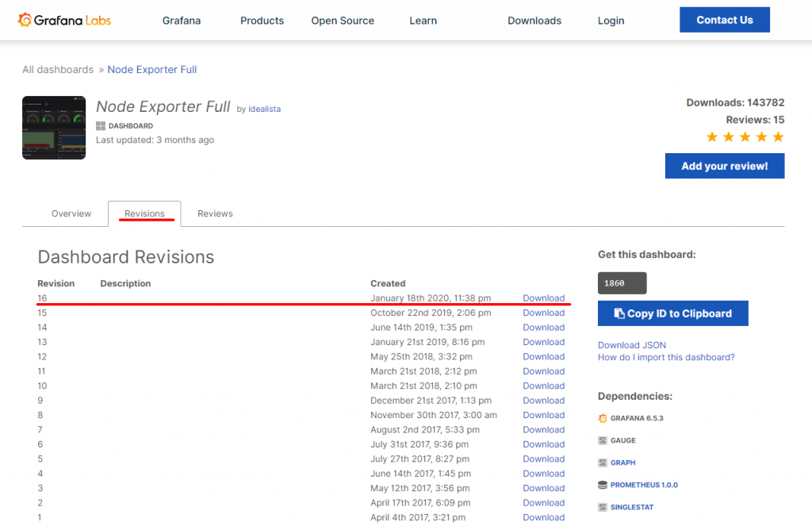Click the Singlestat panel dependency icon
Screen dimensions: 812x530
tap(603, 507)
